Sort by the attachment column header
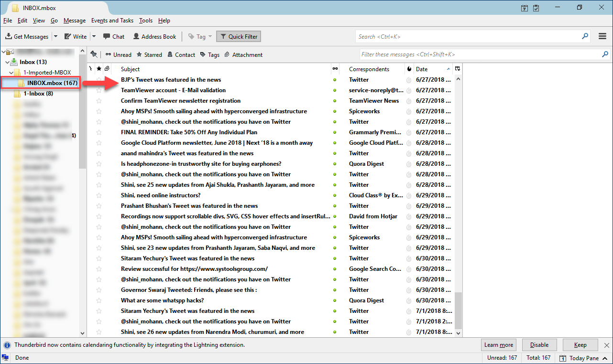613x364 pixels. [107, 69]
